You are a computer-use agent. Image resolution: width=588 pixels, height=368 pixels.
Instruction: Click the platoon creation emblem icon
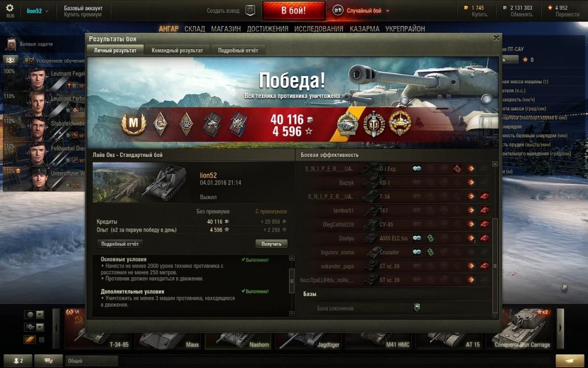(250, 10)
